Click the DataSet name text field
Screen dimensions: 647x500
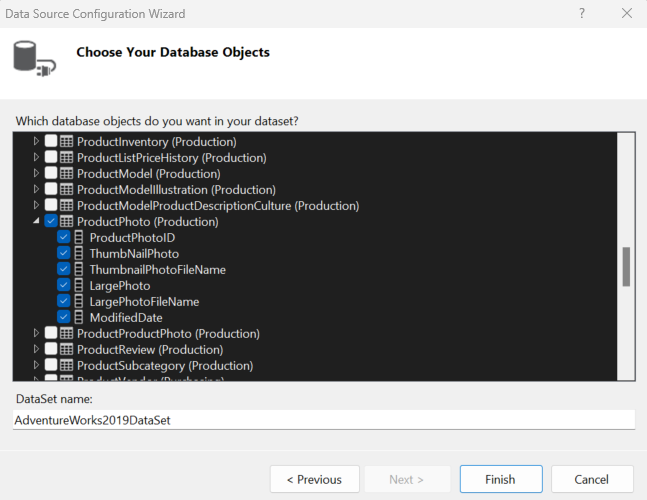(x=324, y=420)
